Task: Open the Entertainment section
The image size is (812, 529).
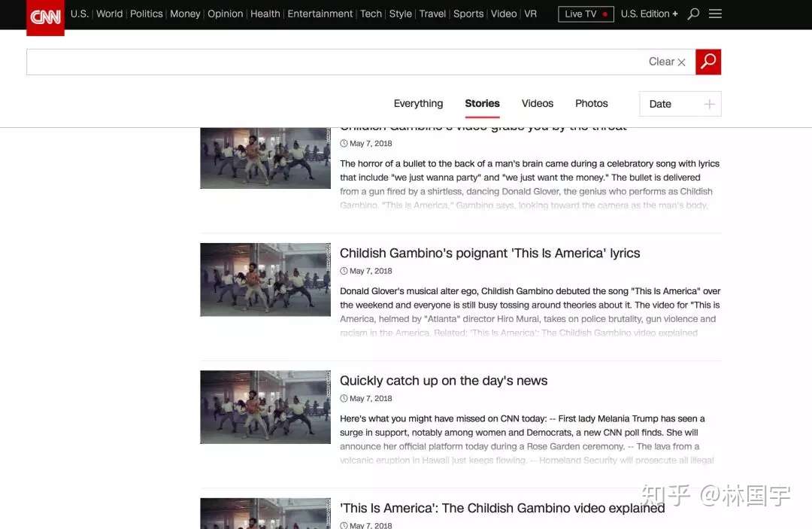Action: pos(320,14)
